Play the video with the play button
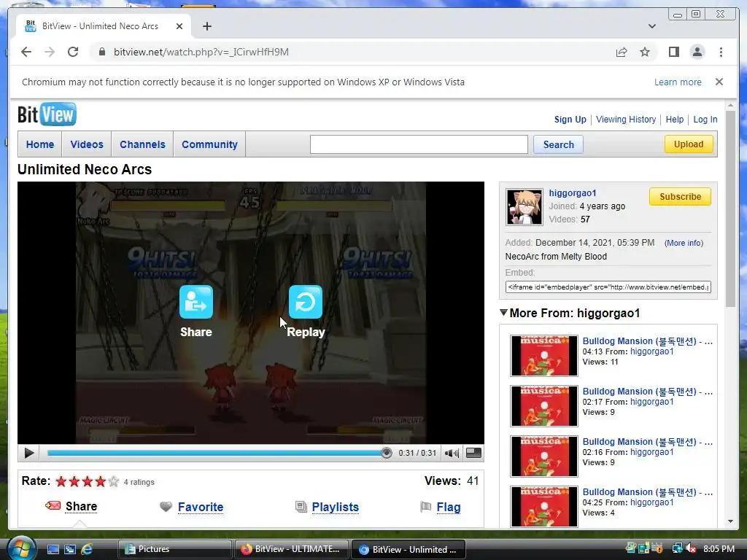This screenshot has width=747, height=560. [x=29, y=453]
